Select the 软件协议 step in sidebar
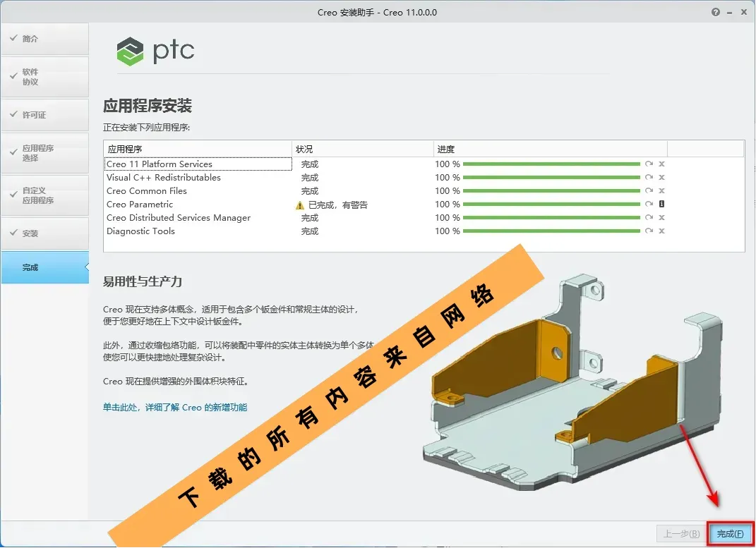This screenshot has width=756, height=548. [x=45, y=77]
